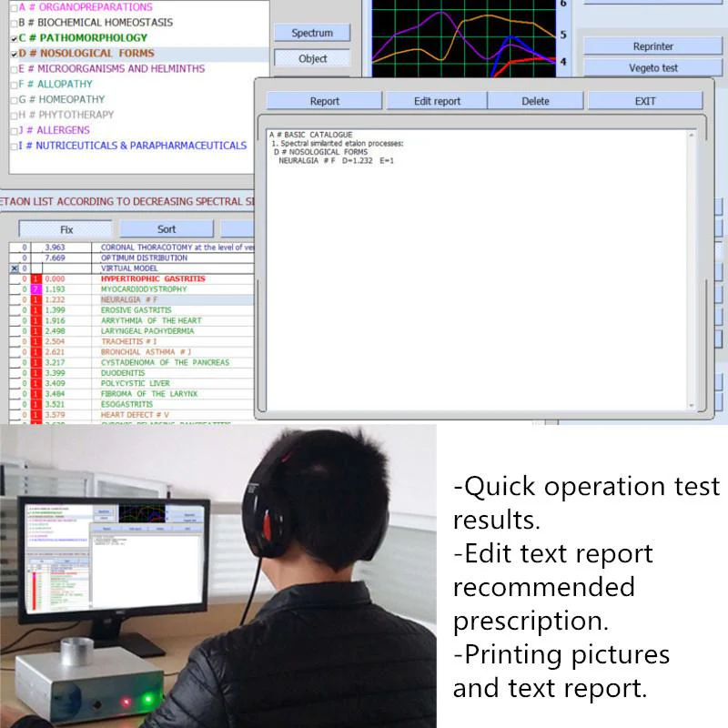
Task: Click the Report button
Action: tap(324, 100)
